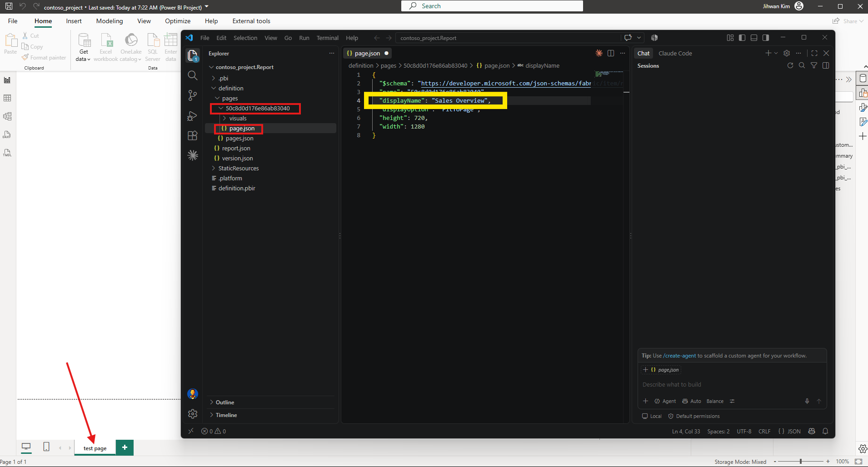Start voice input with the microphone icon
Image resolution: width=868 pixels, height=467 pixels.
pyautogui.click(x=807, y=401)
